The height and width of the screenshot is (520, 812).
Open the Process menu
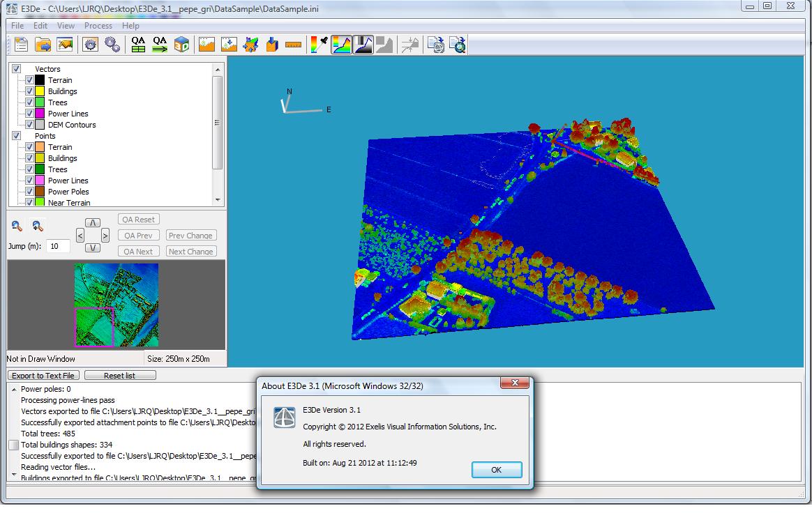(98, 25)
